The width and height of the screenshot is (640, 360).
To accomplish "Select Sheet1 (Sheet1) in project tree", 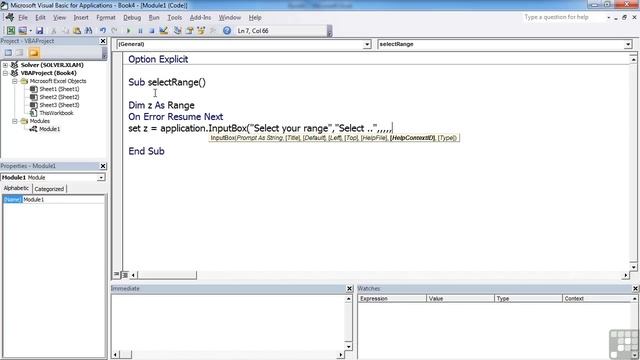I will coord(59,89).
